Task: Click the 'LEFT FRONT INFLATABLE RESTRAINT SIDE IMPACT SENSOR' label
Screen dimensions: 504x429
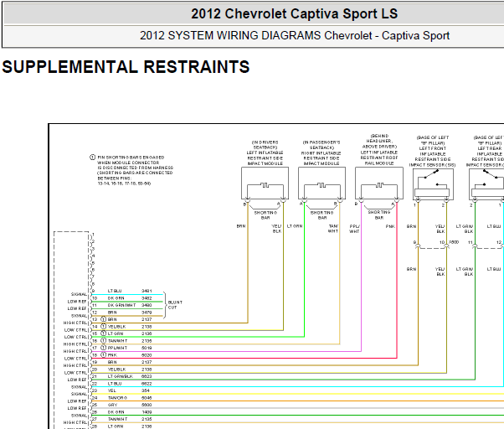Action: (x=433, y=157)
